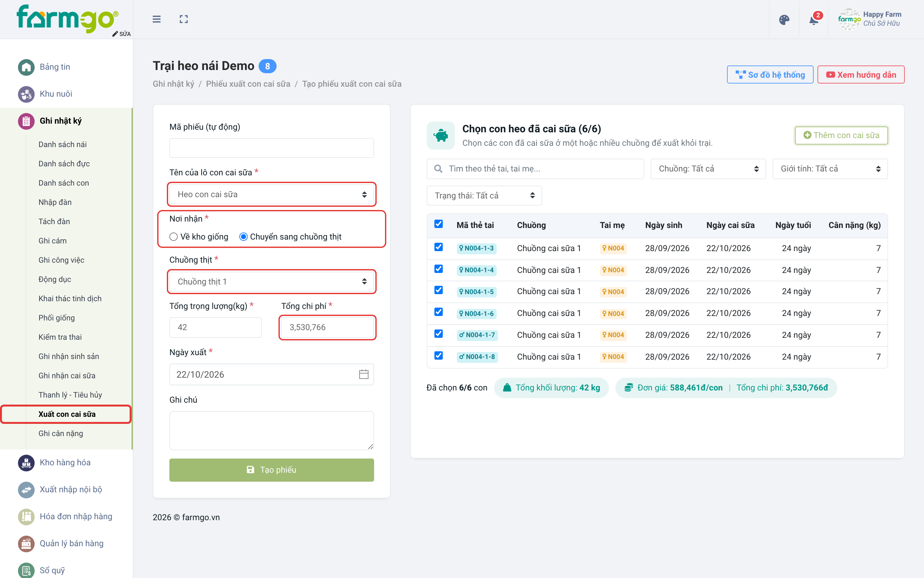Open the calendar icon in Ngày xuất
Image resolution: width=924 pixels, height=578 pixels.
pyautogui.click(x=364, y=374)
